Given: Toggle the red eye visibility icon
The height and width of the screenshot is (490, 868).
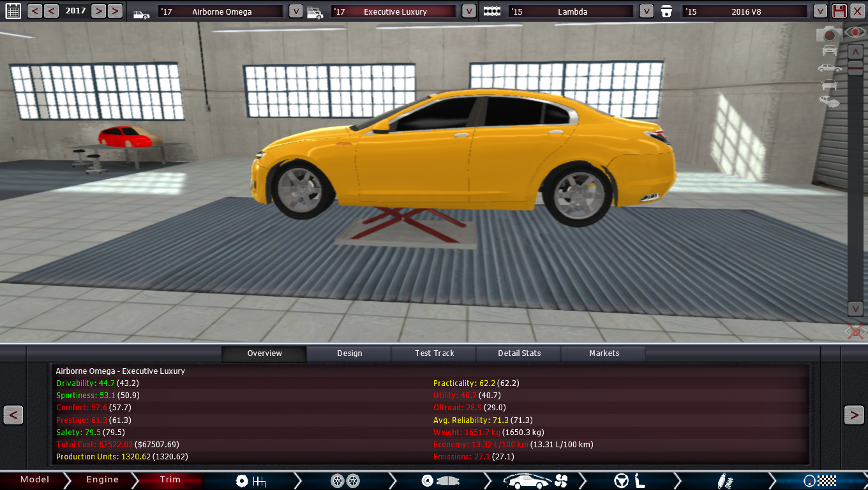Looking at the screenshot, I should pyautogui.click(x=855, y=32).
